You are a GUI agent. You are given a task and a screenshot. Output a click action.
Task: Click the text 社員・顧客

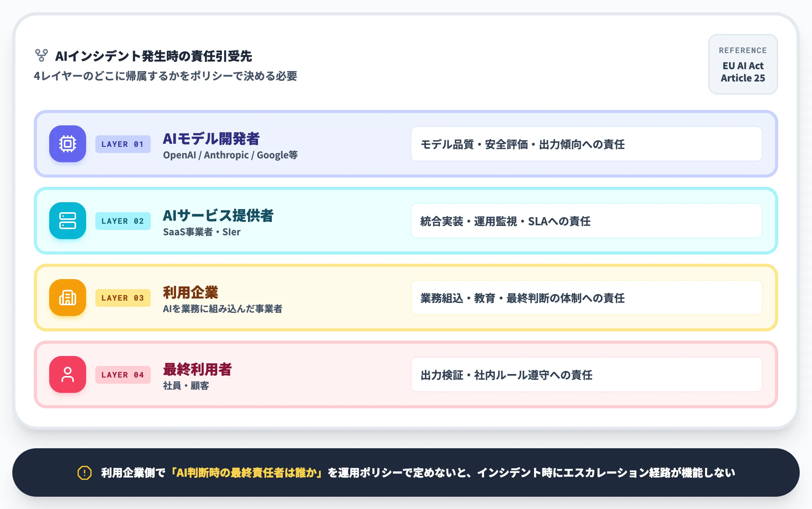tap(186, 386)
